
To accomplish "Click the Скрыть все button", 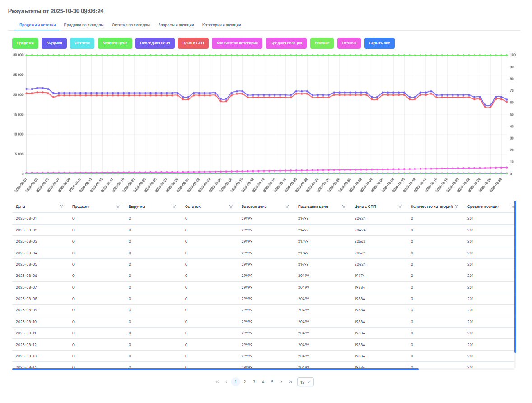I will [379, 43].
